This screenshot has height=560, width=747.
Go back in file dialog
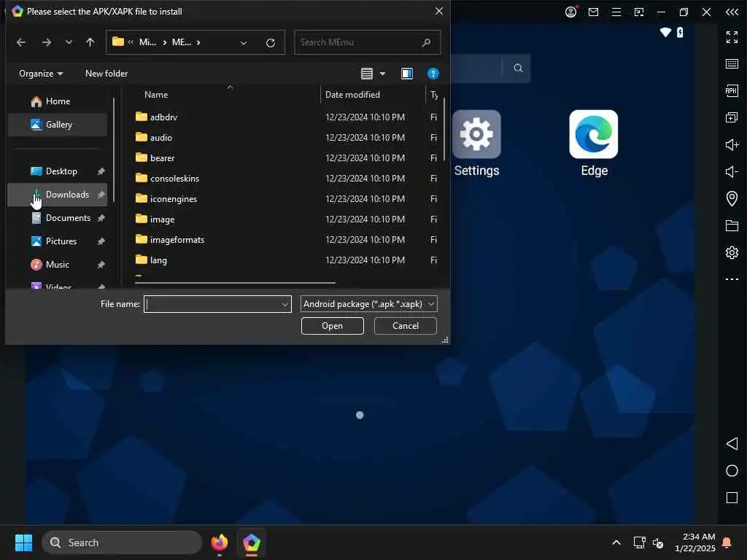click(x=21, y=42)
